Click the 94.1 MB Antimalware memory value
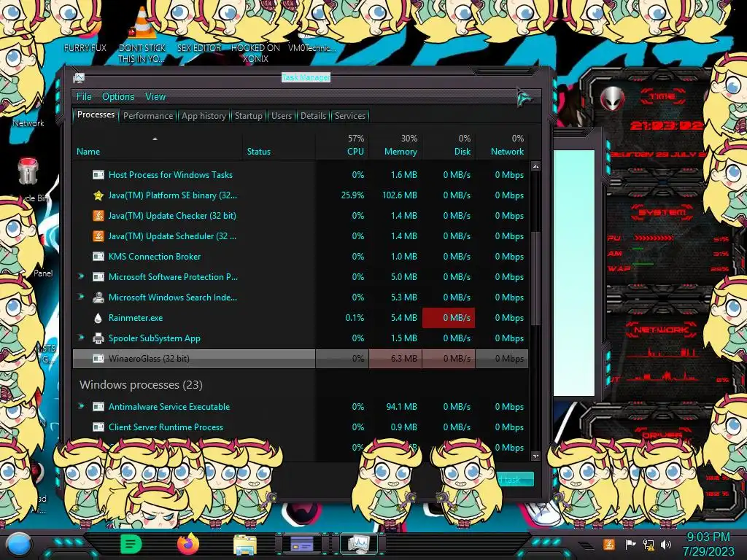The width and height of the screenshot is (747, 560). coord(402,407)
